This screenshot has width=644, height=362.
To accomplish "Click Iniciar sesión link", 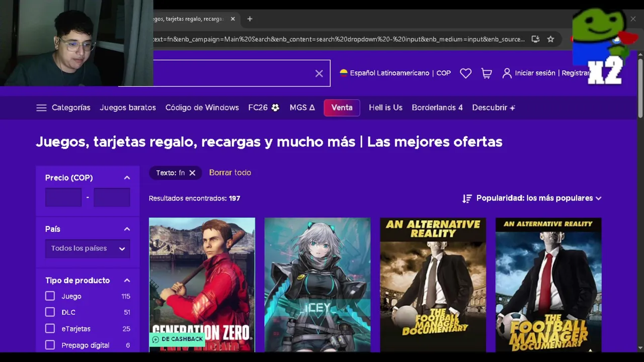I will 535,73.
